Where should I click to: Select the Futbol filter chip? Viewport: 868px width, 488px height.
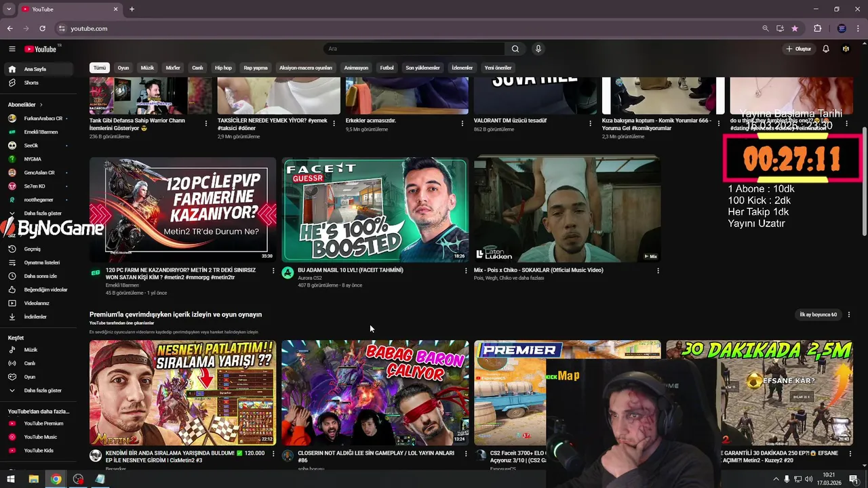click(x=387, y=68)
